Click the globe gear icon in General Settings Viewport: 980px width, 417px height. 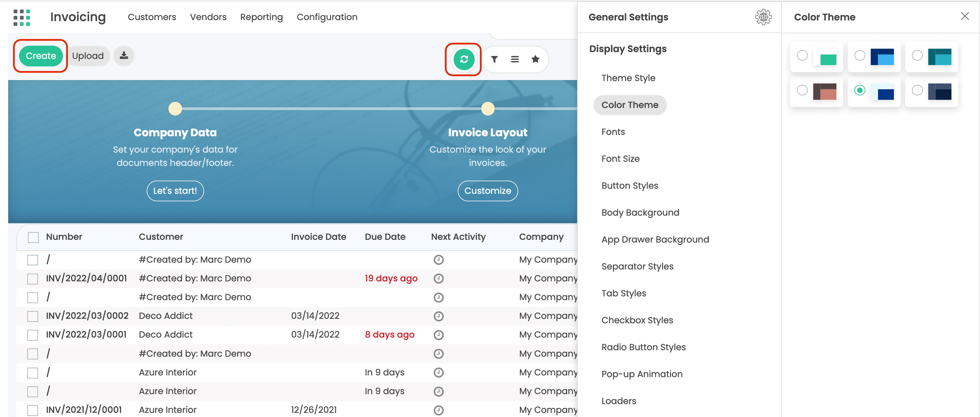pos(763,17)
